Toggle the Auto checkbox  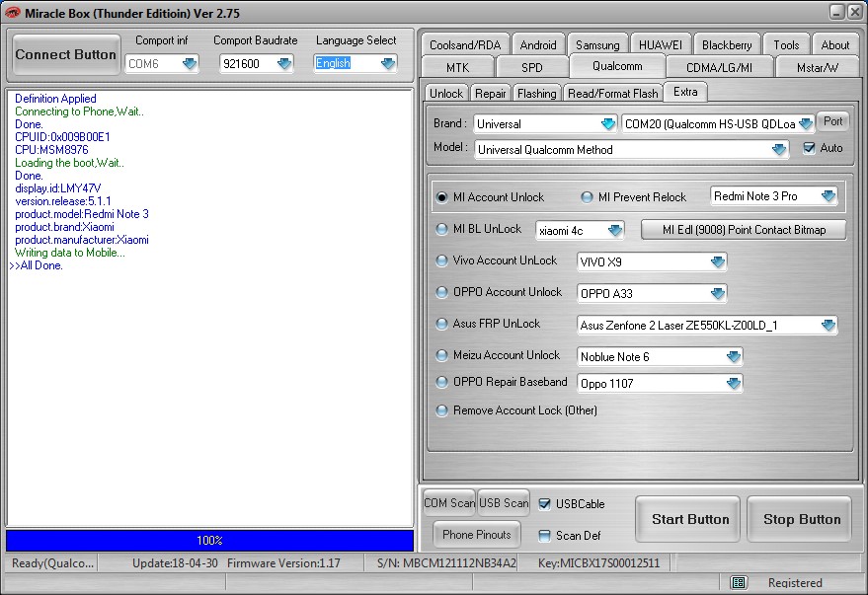click(x=809, y=148)
